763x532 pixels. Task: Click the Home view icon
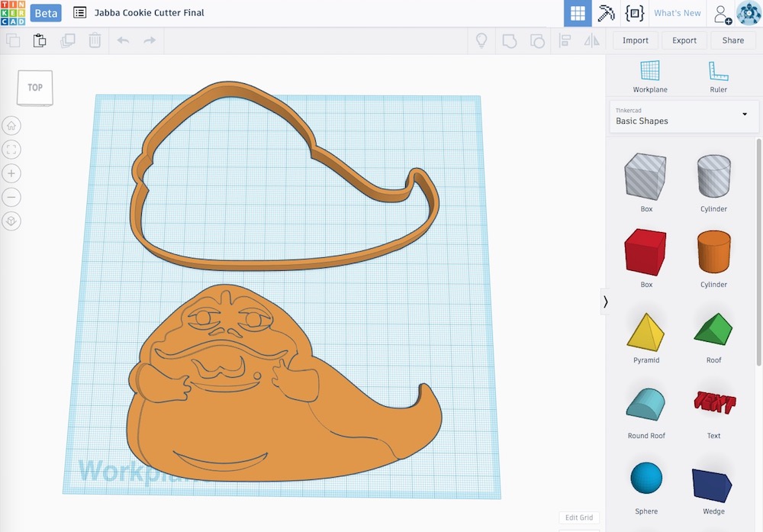pyautogui.click(x=12, y=126)
